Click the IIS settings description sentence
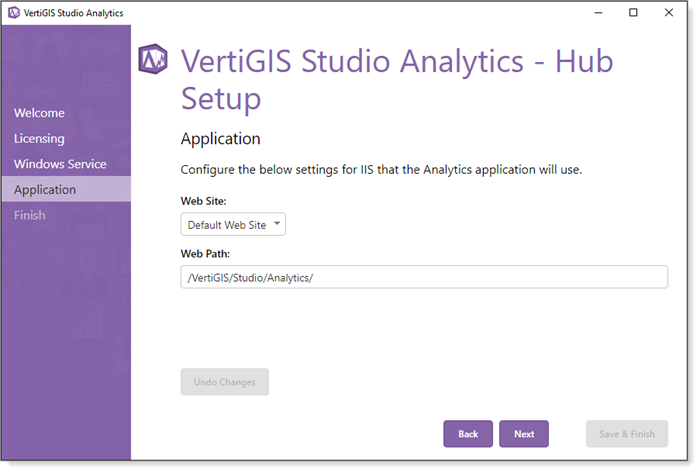 coord(381,170)
